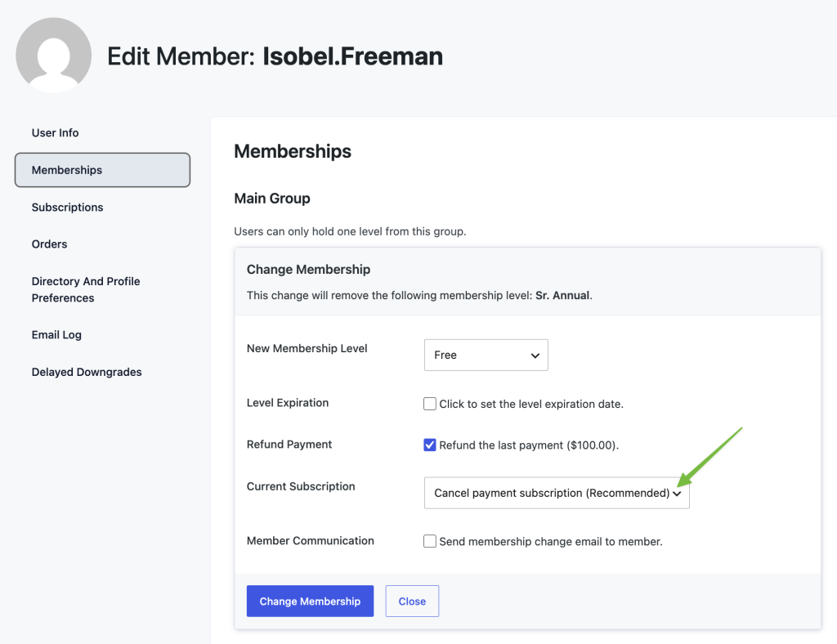The height and width of the screenshot is (644, 837).
Task: Open the New Membership Level dropdown
Action: point(486,355)
